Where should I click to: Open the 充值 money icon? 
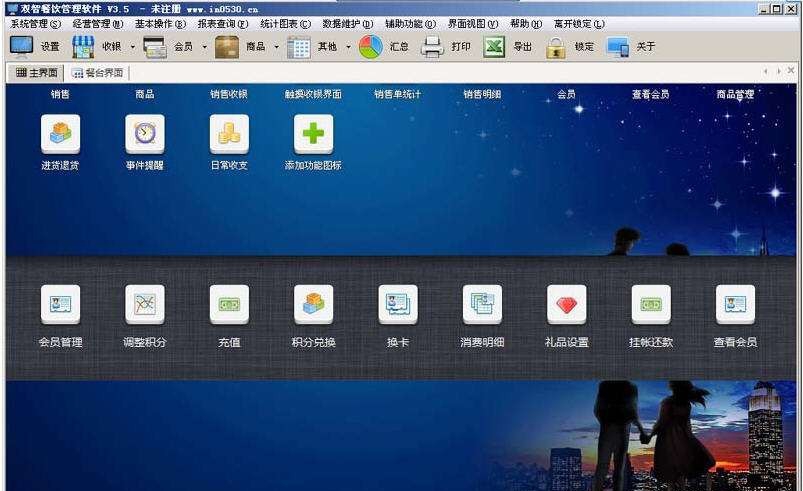coord(229,304)
